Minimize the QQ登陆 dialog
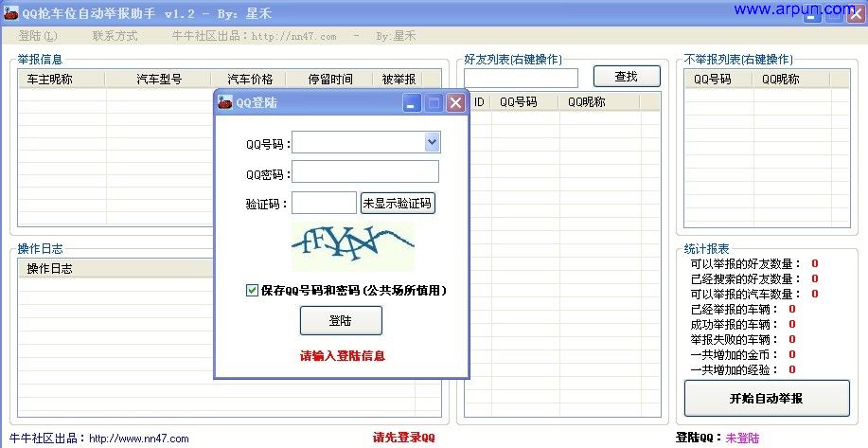 (x=411, y=103)
